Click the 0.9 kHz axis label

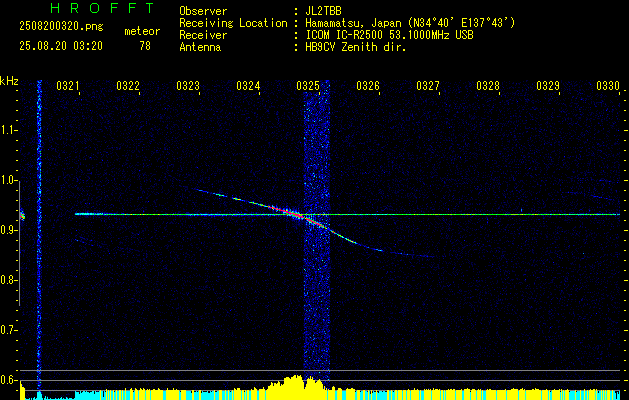pos(8,230)
